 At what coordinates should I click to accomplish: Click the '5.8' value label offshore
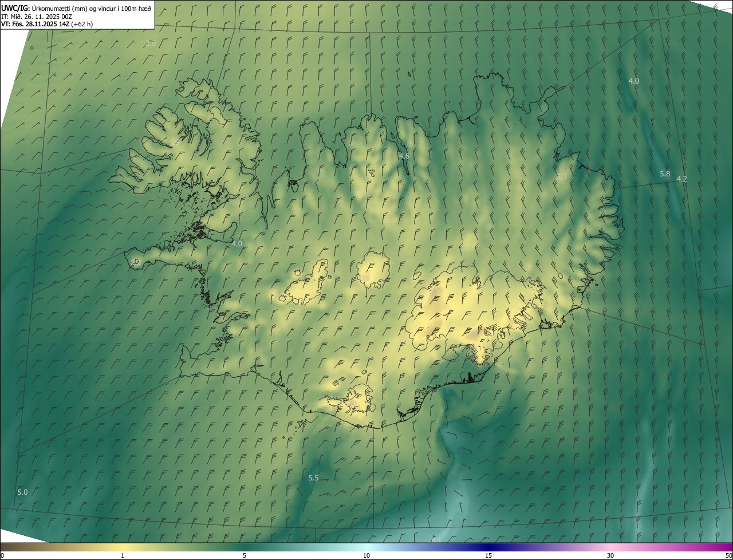pos(665,173)
